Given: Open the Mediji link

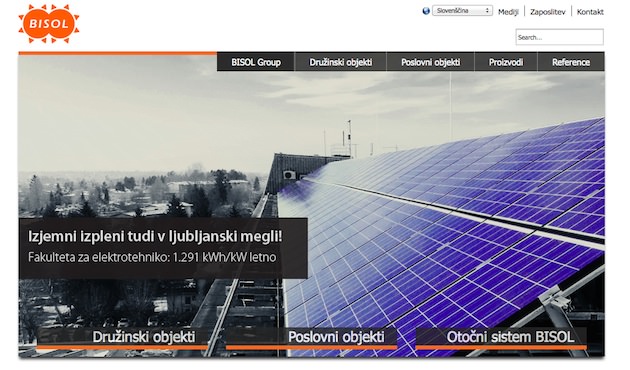Looking at the screenshot, I should (508, 12).
